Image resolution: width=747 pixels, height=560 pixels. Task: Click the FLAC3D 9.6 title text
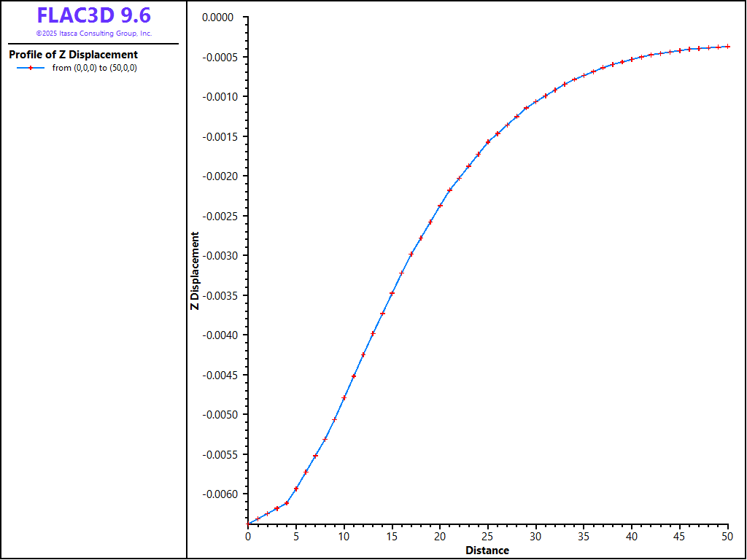click(93, 15)
